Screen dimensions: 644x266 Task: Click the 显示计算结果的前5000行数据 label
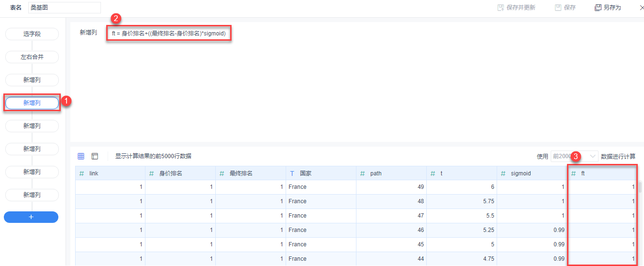tap(153, 156)
